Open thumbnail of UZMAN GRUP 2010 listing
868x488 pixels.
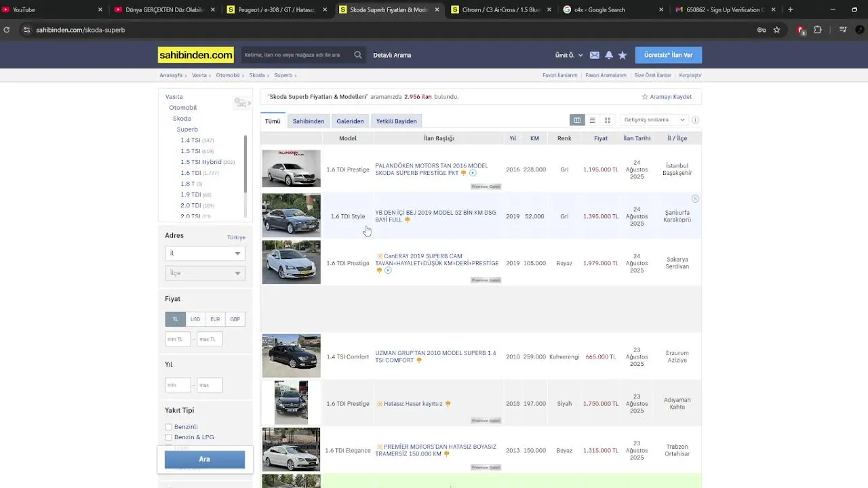[291, 356]
